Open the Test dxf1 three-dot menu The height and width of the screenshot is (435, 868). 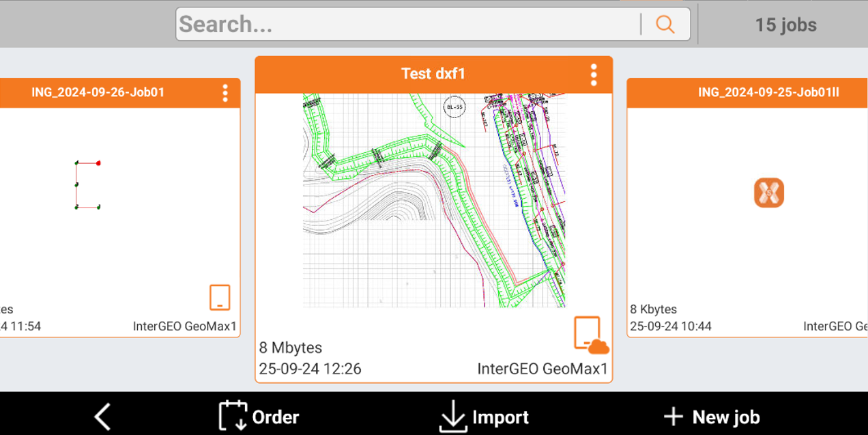point(594,74)
